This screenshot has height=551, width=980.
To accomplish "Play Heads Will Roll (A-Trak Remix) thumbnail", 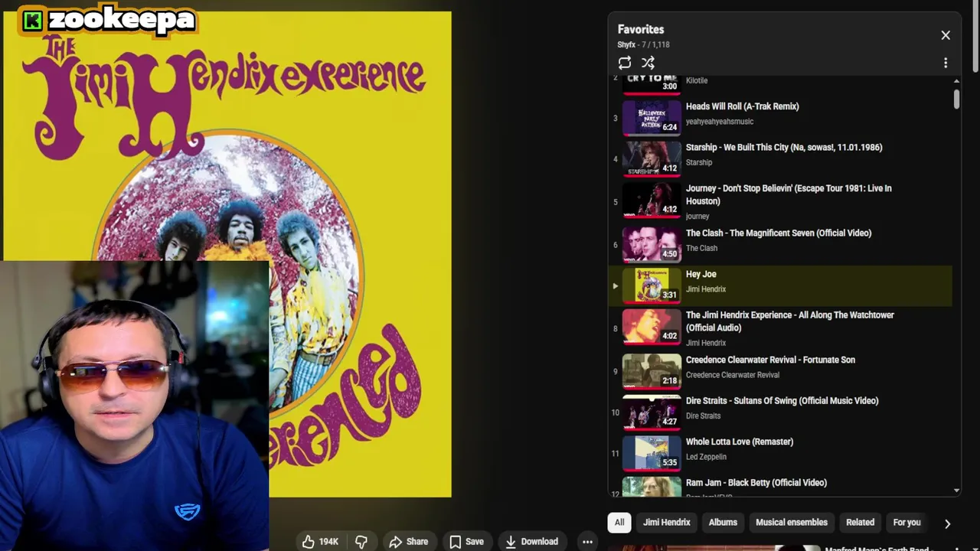I will coord(652,118).
